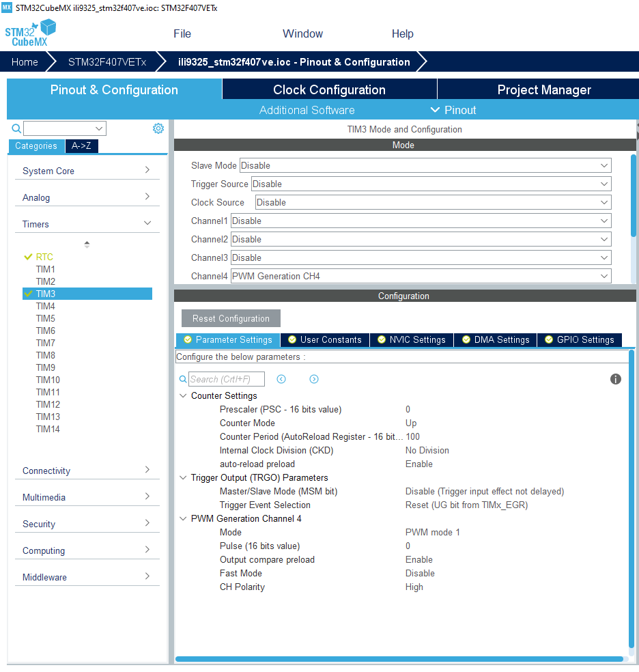Open the User Constants tab

[325, 339]
